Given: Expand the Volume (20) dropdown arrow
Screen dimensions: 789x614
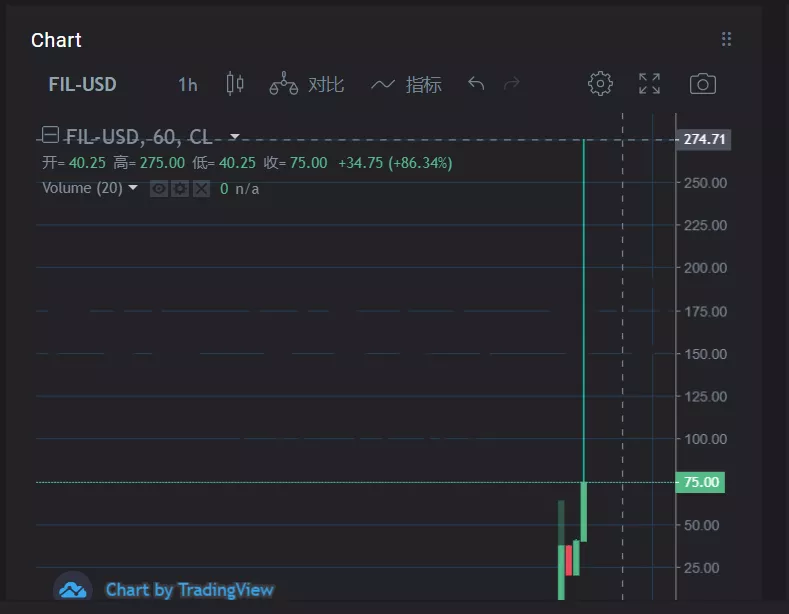Looking at the screenshot, I should [133, 188].
